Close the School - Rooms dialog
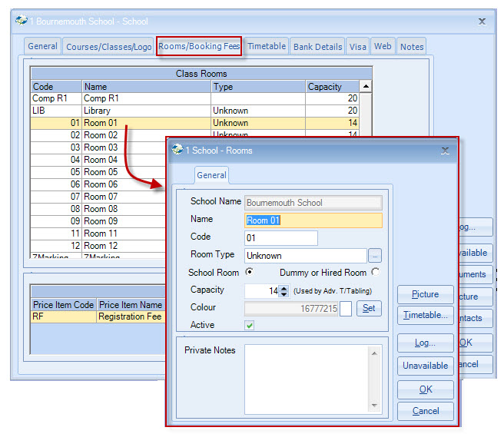The width and height of the screenshot is (504, 434). coord(446,151)
